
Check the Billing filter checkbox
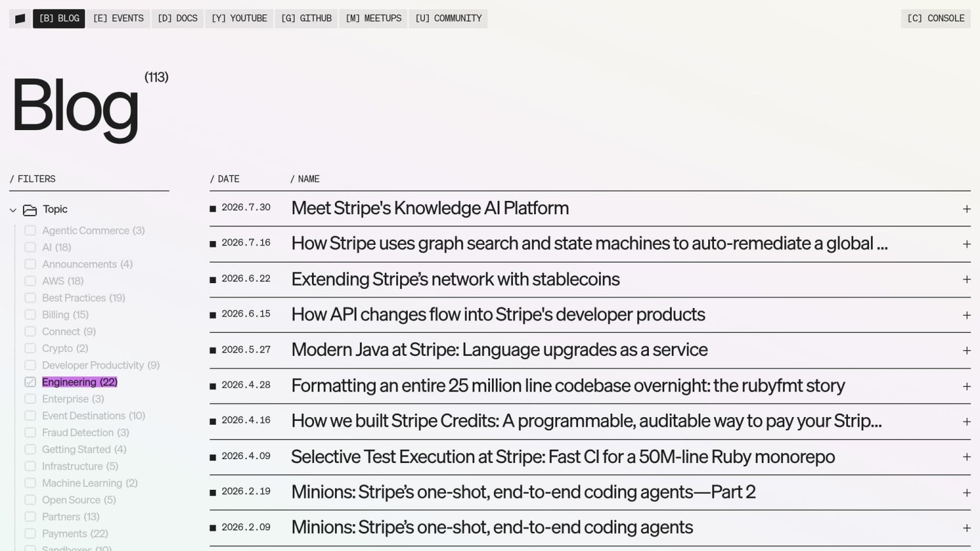(30, 314)
